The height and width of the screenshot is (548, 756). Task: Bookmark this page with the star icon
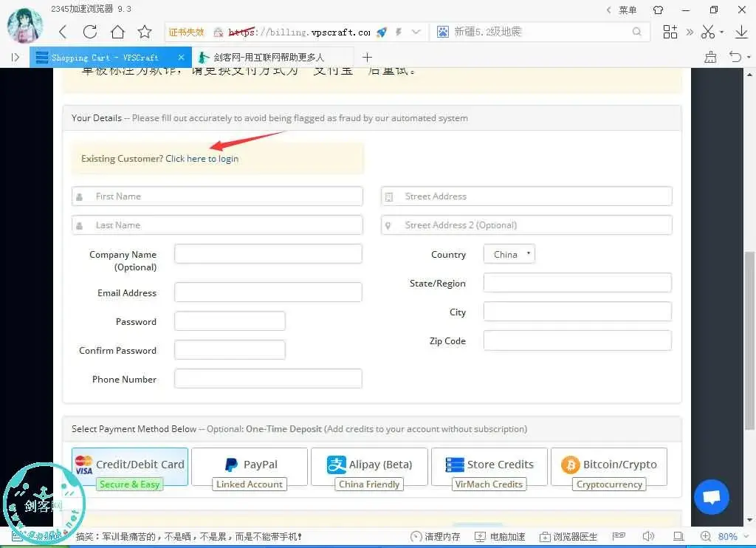point(145,32)
